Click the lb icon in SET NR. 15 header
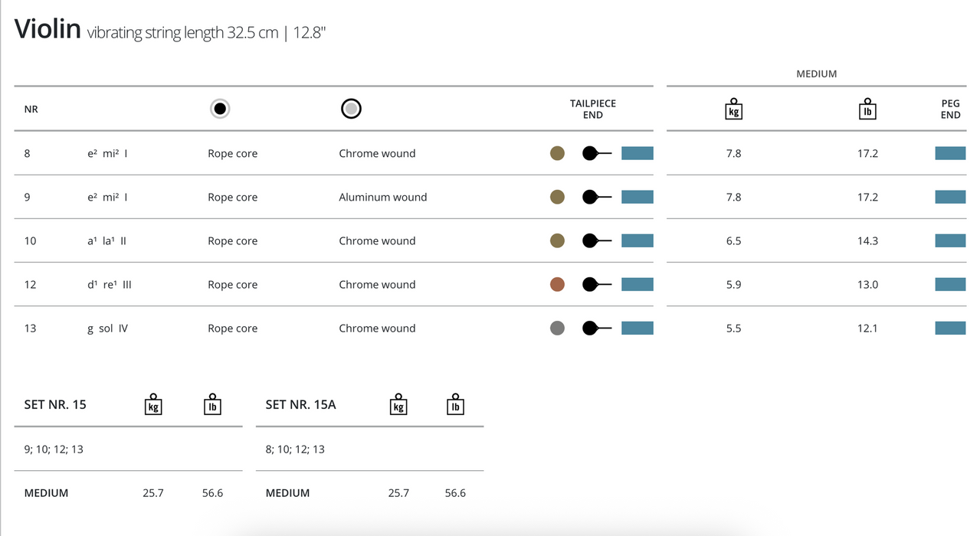 (x=213, y=404)
